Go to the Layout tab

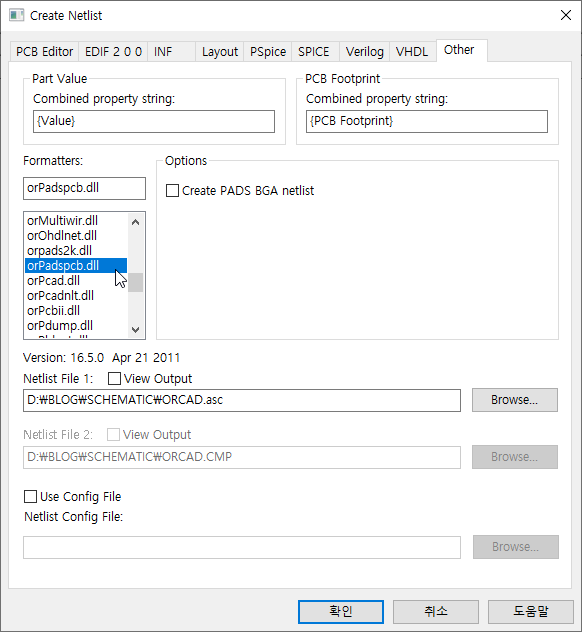pyautogui.click(x=220, y=52)
